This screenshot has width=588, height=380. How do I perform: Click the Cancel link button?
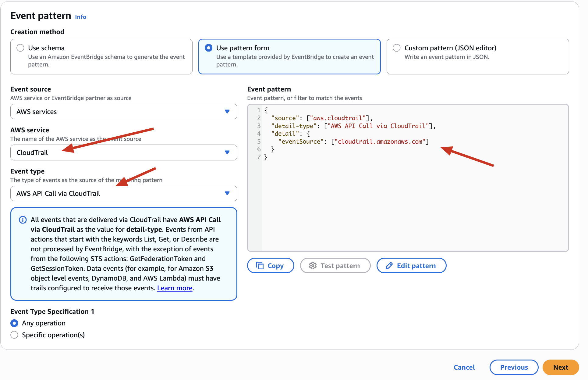464,367
